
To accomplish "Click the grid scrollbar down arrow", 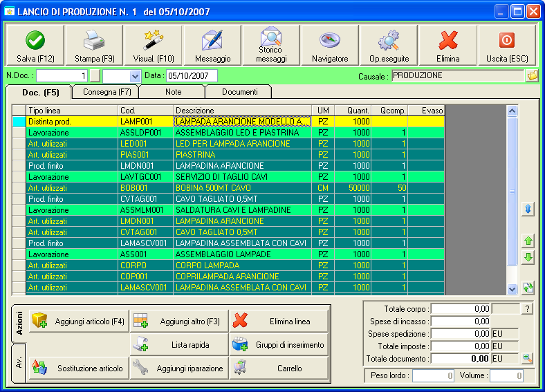I will click(x=512, y=289).
